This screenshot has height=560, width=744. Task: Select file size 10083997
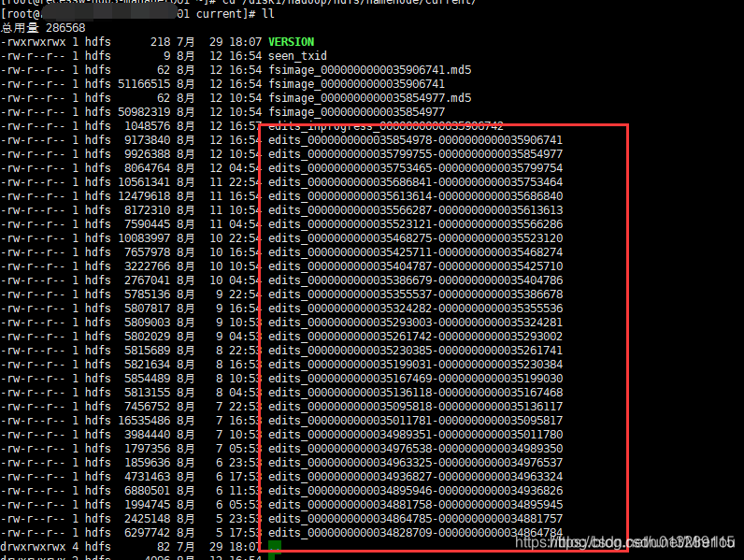coord(144,238)
